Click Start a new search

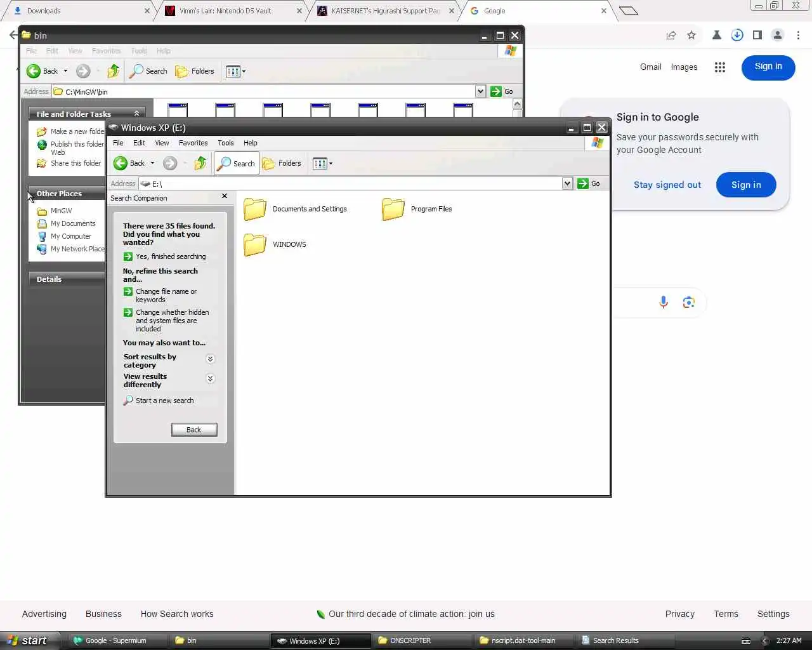click(x=159, y=401)
